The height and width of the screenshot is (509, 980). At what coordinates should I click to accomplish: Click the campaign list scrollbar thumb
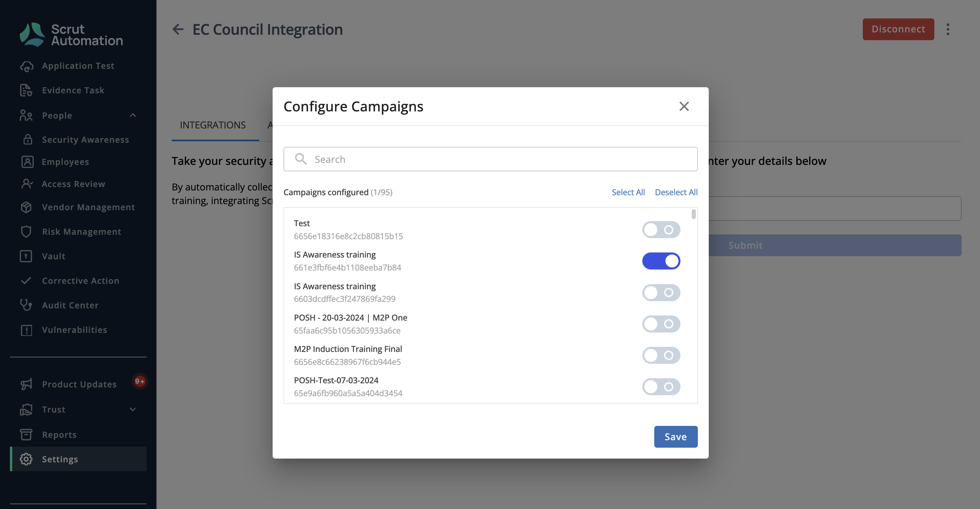coord(693,215)
